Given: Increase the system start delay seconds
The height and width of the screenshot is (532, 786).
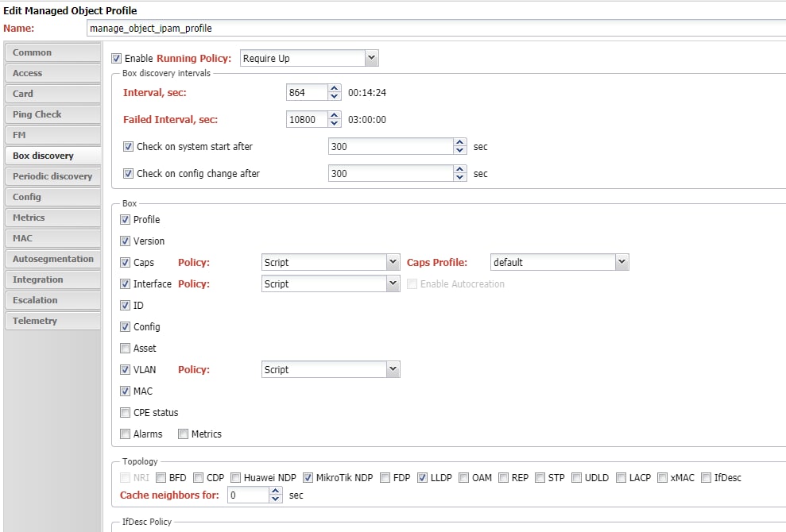Looking at the screenshot, I should (459, 143).
